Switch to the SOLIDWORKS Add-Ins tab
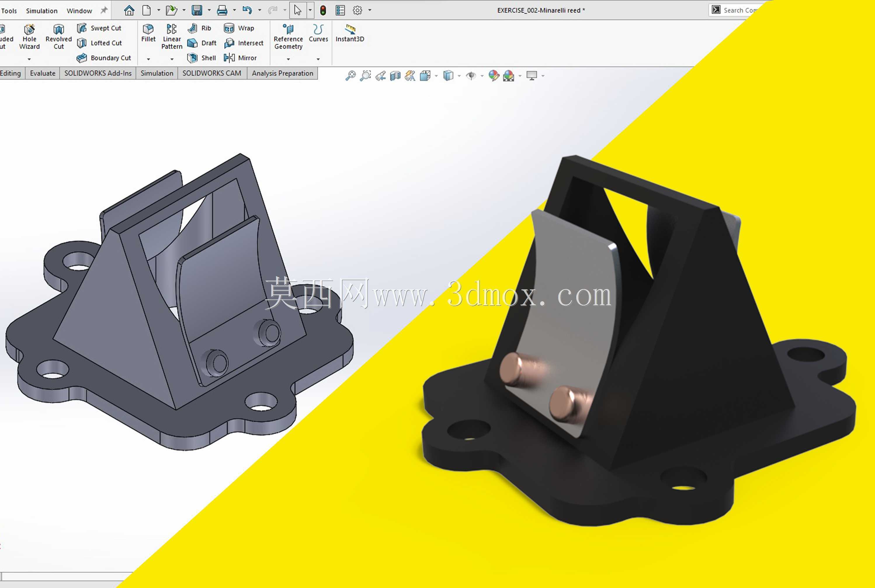The height and width of the screenshot is (588, 875). pos(98,74)
